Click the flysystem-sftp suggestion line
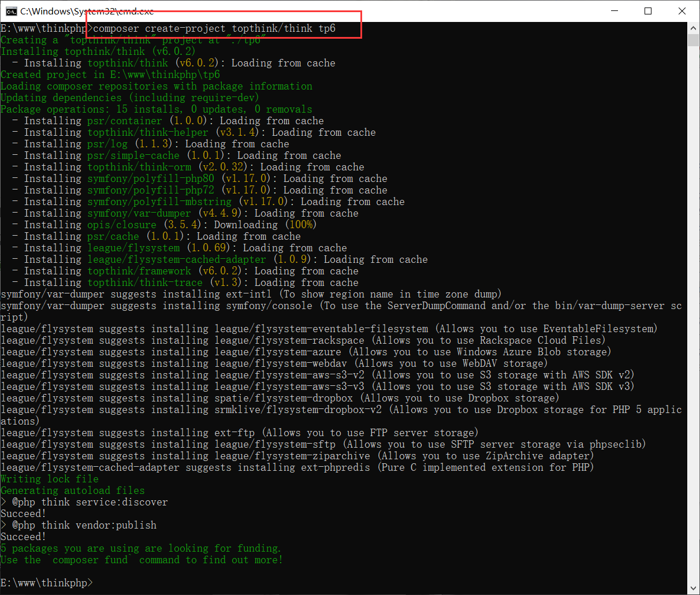 click(324, 444)
